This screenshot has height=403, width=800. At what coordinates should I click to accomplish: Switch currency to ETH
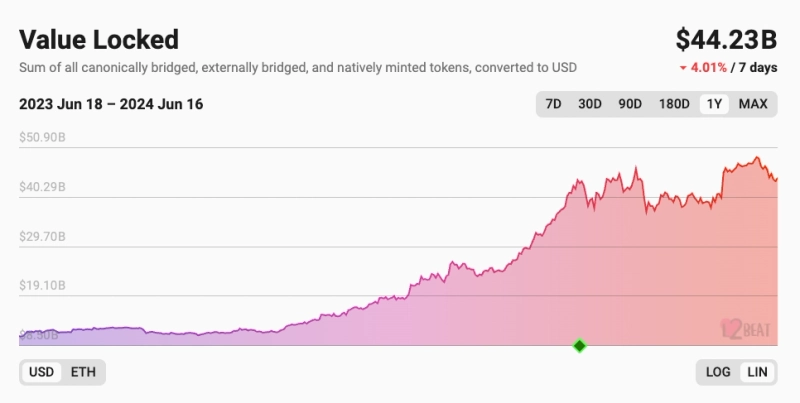pos(83,372)
